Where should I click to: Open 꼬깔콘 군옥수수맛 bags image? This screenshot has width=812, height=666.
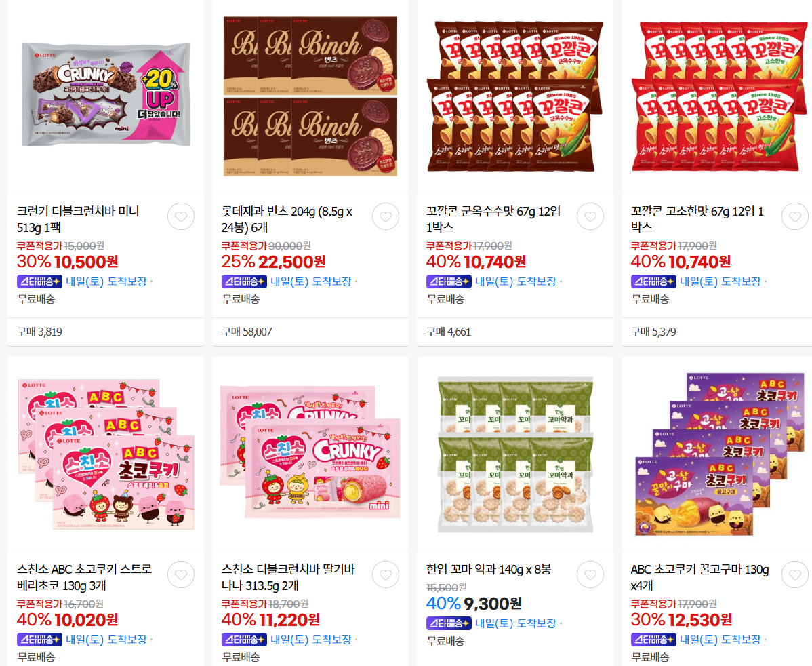point(514,96)
